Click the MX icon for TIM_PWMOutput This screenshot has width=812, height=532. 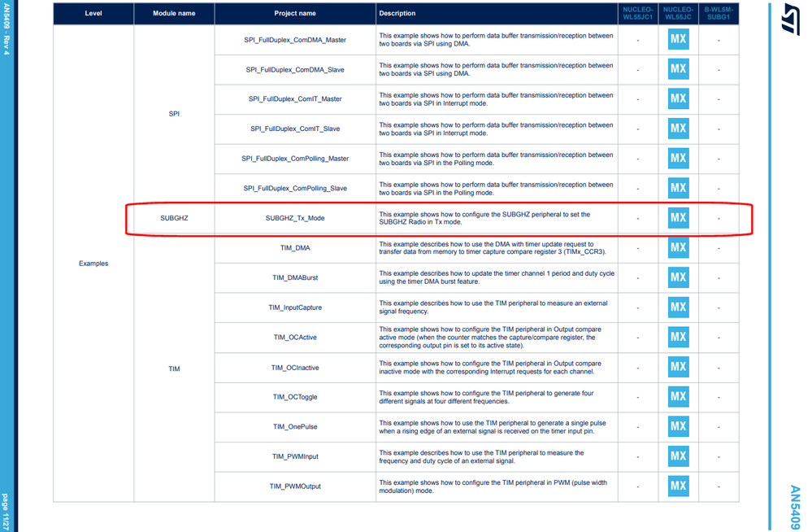[678, 486]
